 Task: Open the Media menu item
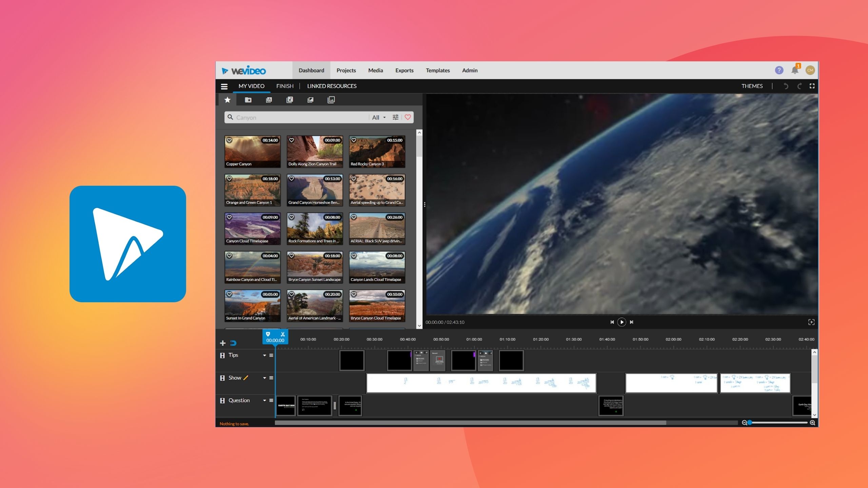click(375, 70)
